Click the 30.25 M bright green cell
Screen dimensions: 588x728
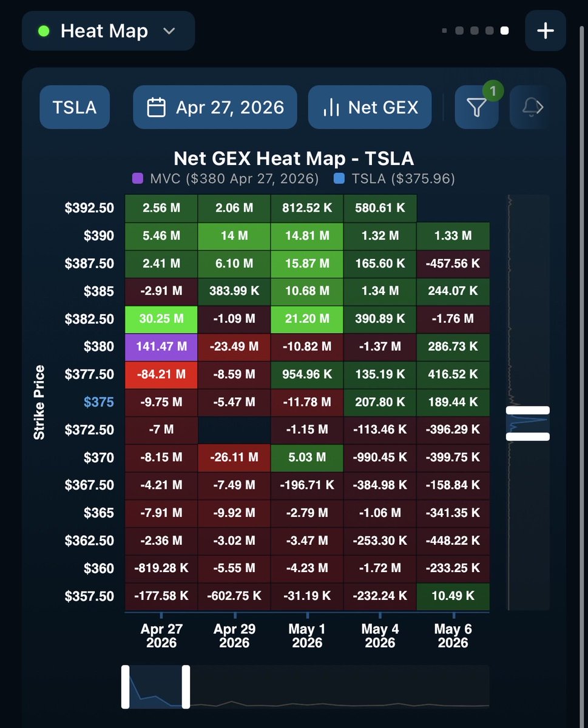click(161, 319)
